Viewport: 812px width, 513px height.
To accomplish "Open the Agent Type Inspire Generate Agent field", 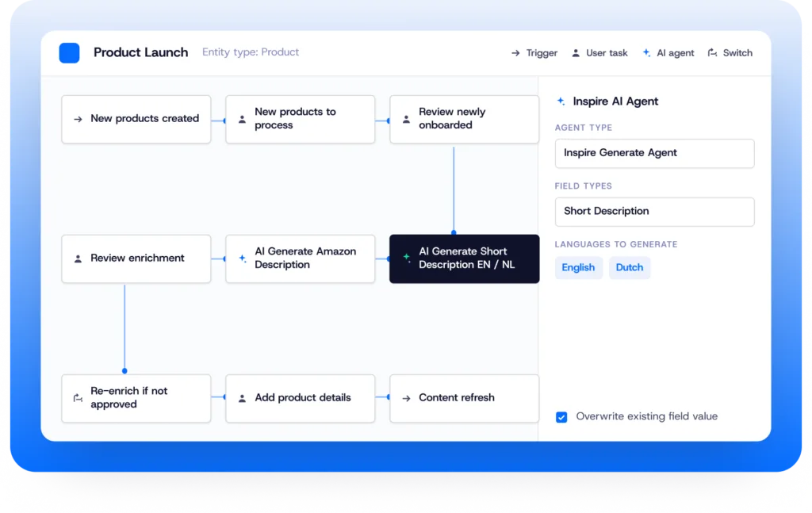I will (654, 153).
